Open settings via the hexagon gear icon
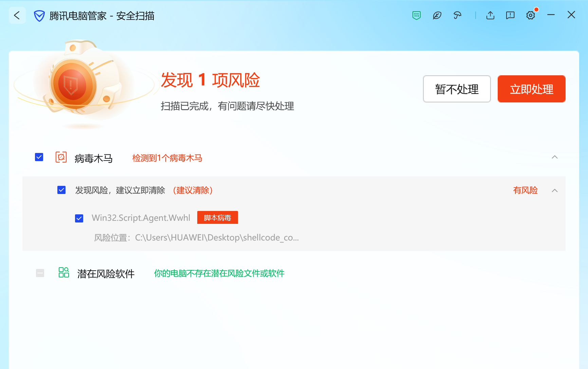Image resolution: width=588 pixels, height=369 pixels. 531,15
